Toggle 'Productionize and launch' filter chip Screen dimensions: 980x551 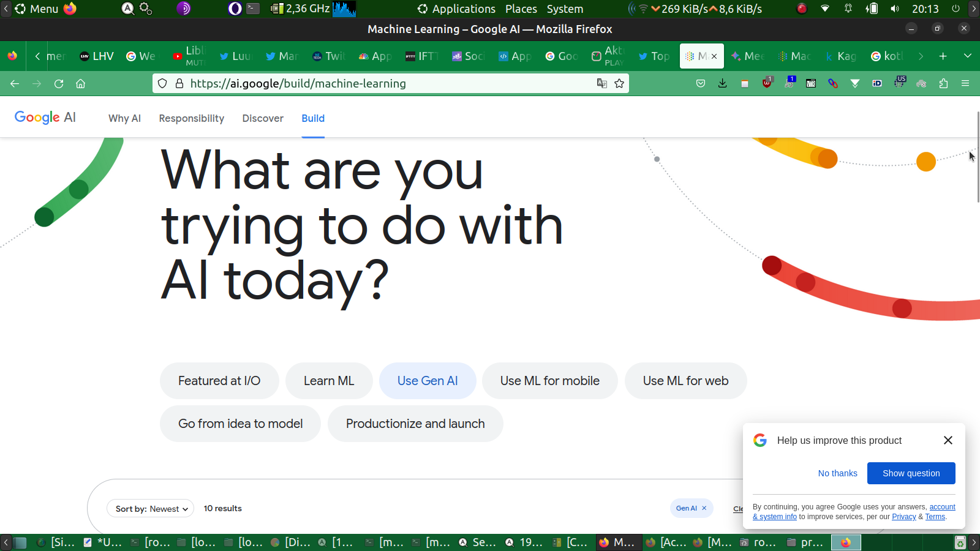(x=415, y=424)
